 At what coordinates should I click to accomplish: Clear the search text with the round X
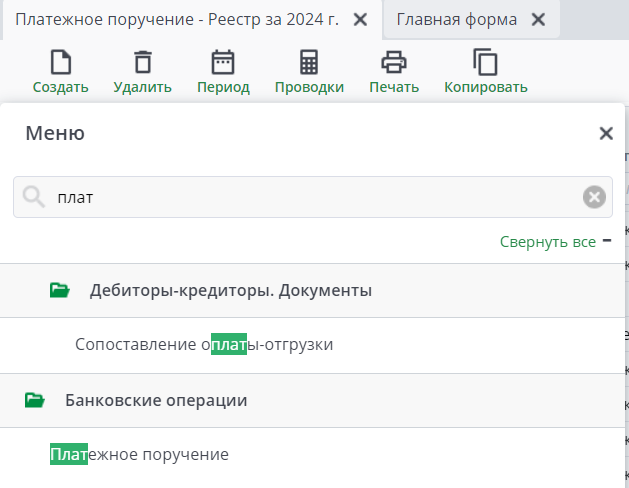point(595,197)
